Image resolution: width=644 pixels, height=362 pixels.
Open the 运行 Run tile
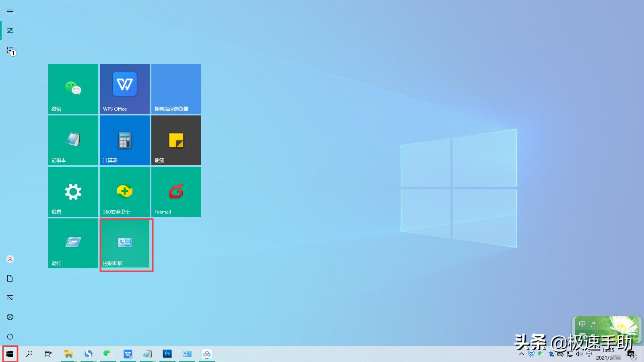(73, 243)
